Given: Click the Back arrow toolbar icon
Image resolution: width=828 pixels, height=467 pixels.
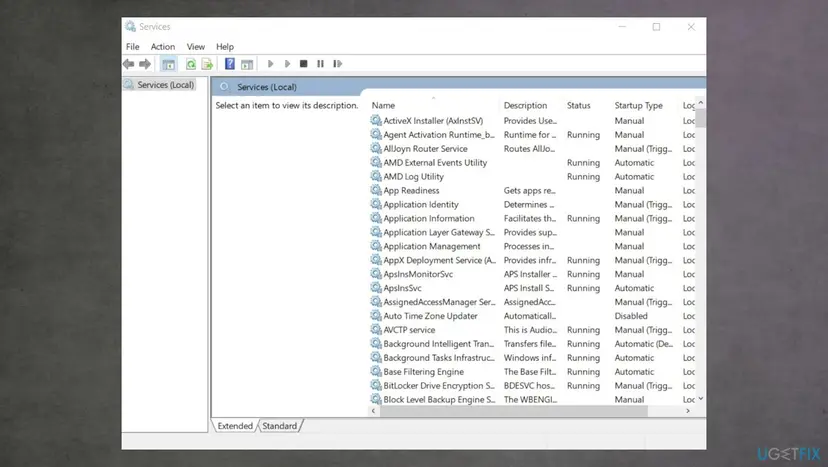Looking at the screenshot, I should coord(128,64).
